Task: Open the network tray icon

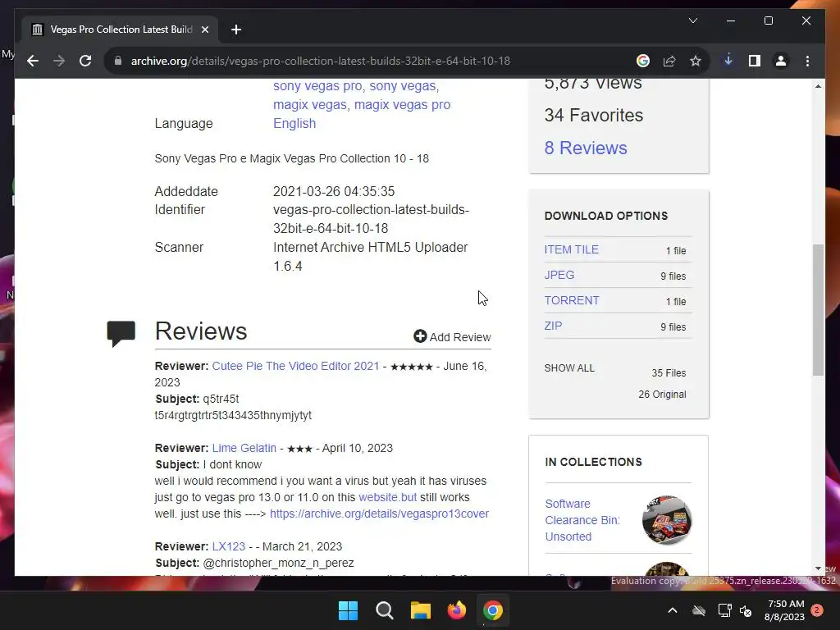Action: pyautogui.click(x=725, y=610)
